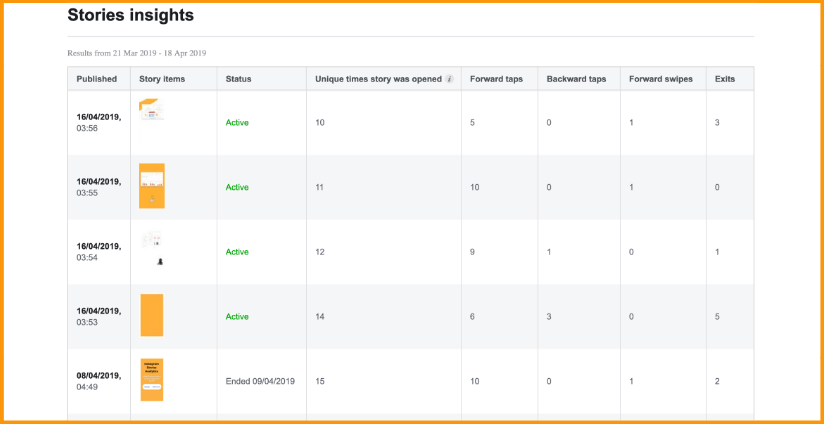
Task: Click the Results from 21 Mar 2019 date range
Action: click(137, 53)
